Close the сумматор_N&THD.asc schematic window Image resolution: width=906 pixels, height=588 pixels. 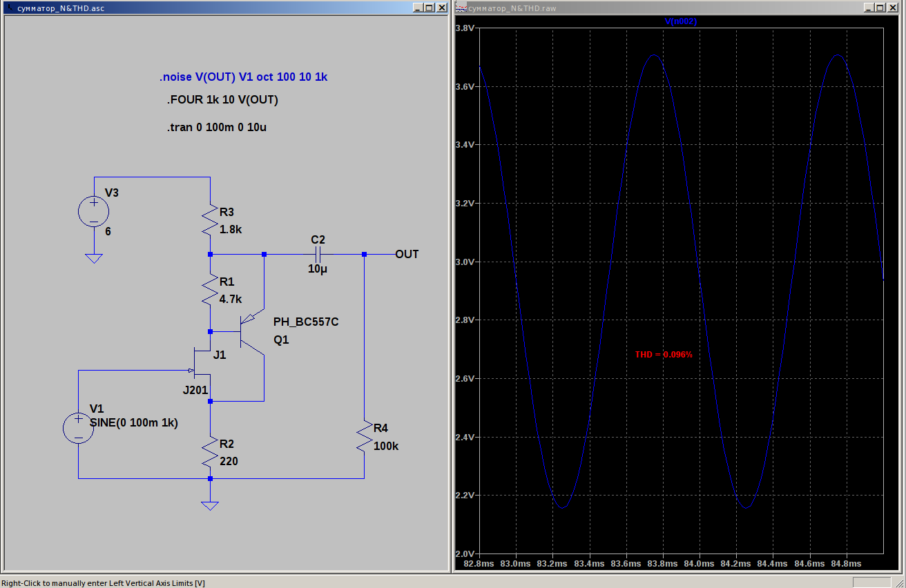pos(441,8)
